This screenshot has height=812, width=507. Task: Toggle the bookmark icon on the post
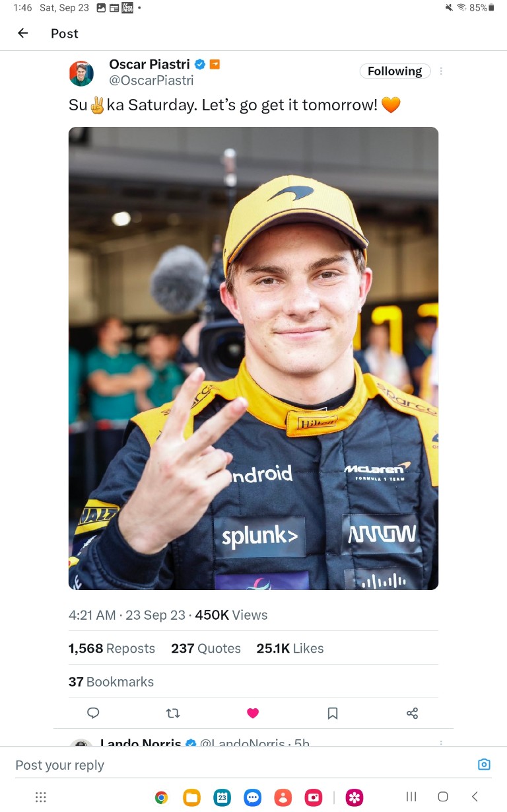333,713
